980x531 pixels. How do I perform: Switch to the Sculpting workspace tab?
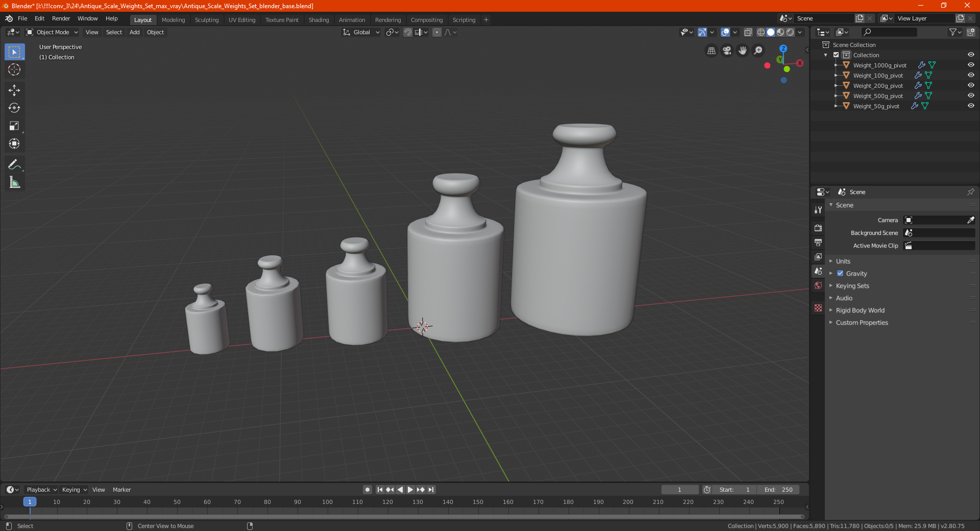pos(207,20)
